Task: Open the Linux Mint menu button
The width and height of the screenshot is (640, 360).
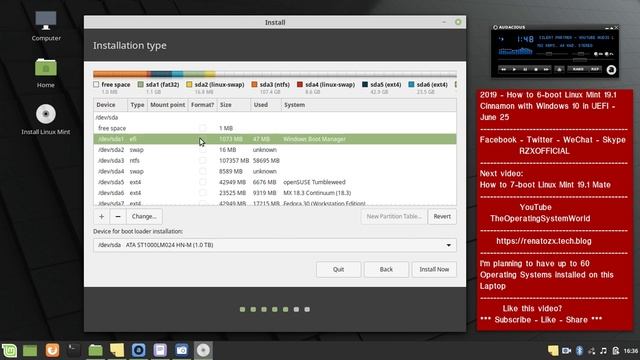Action: point(9,350)
